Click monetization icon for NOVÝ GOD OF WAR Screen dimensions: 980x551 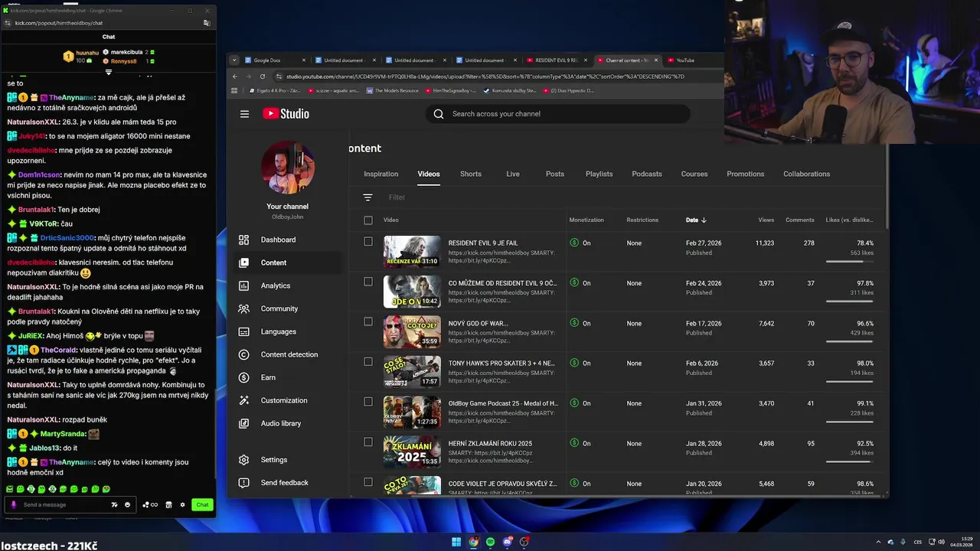coord(574,323)
